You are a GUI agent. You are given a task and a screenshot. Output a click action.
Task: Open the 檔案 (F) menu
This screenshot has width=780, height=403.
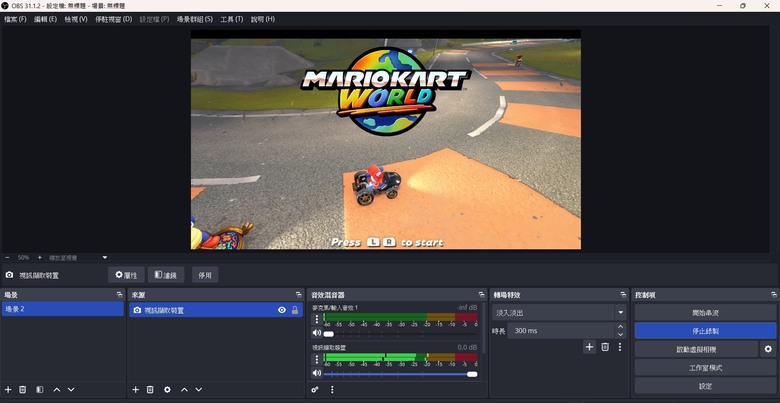click(x=15, y=19)
